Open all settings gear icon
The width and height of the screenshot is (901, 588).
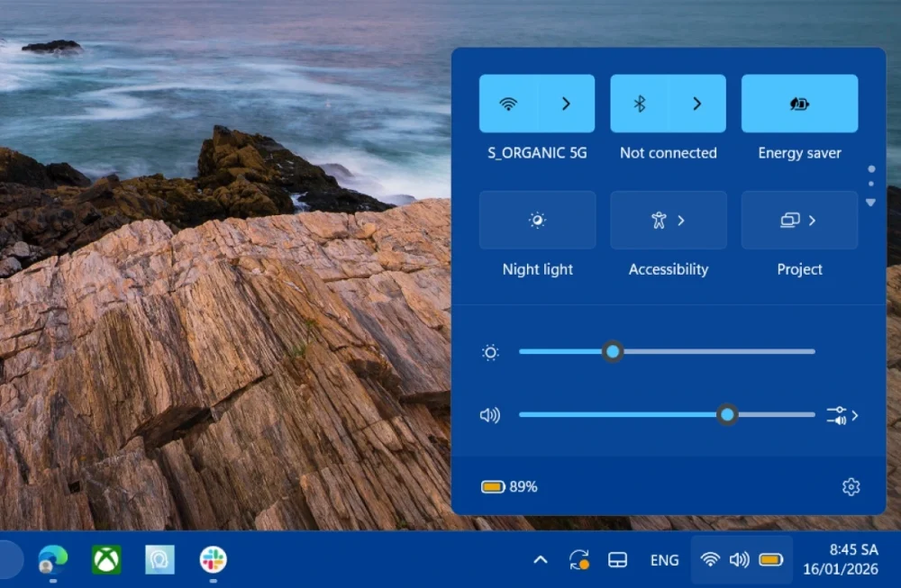[851, 487]
